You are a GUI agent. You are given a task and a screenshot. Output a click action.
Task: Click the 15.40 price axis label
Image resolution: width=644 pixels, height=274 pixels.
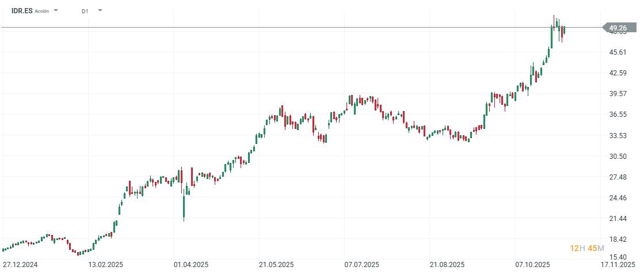618,257
